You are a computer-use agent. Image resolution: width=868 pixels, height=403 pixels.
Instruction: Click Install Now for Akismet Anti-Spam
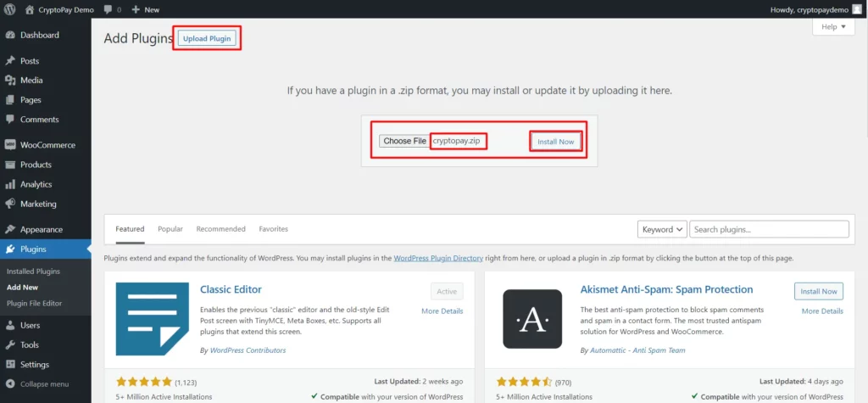pos(819,291)
